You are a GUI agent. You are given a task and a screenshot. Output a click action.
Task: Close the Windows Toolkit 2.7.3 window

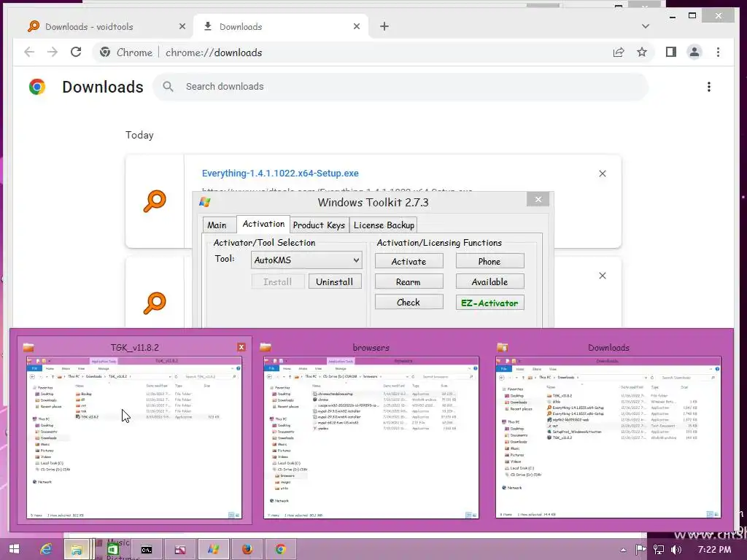point(538,200)
